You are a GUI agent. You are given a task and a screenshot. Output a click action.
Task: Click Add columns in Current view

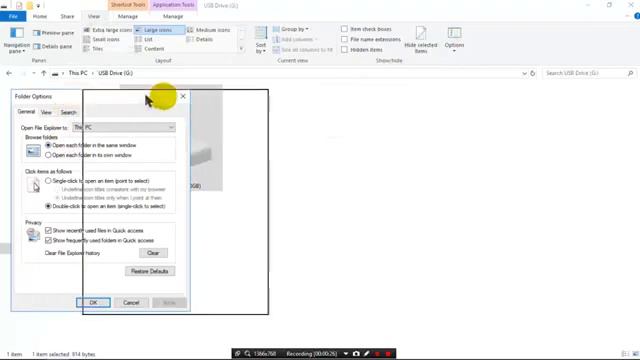(295, 39)
